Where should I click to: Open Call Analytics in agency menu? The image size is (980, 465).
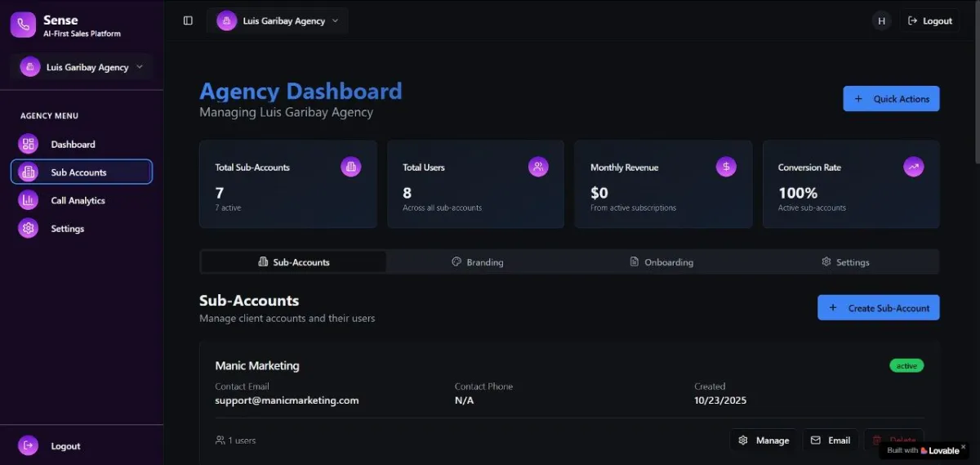(x=82, y=200)
